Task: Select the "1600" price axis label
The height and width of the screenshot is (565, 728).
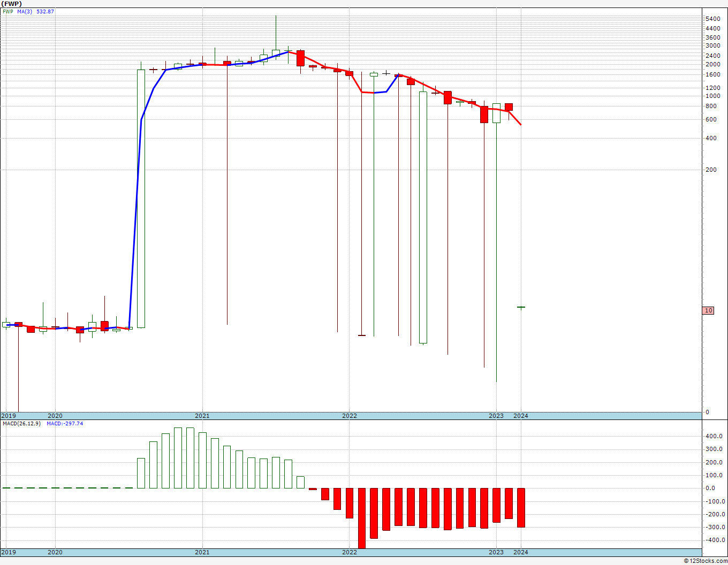Action: click(712, 74)
